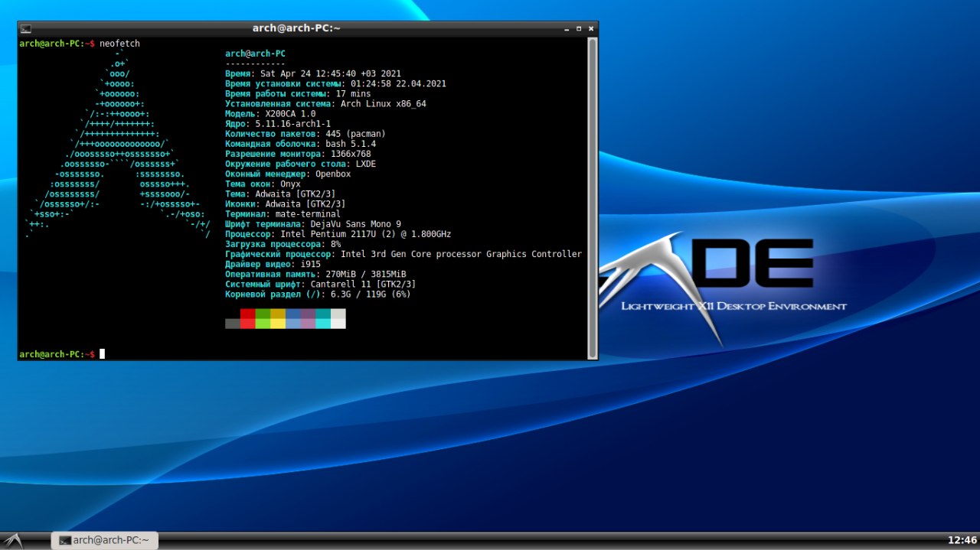Click the terminal window menu icon in title bar
This screenshot has height=550, width=980.
point(26,28)
